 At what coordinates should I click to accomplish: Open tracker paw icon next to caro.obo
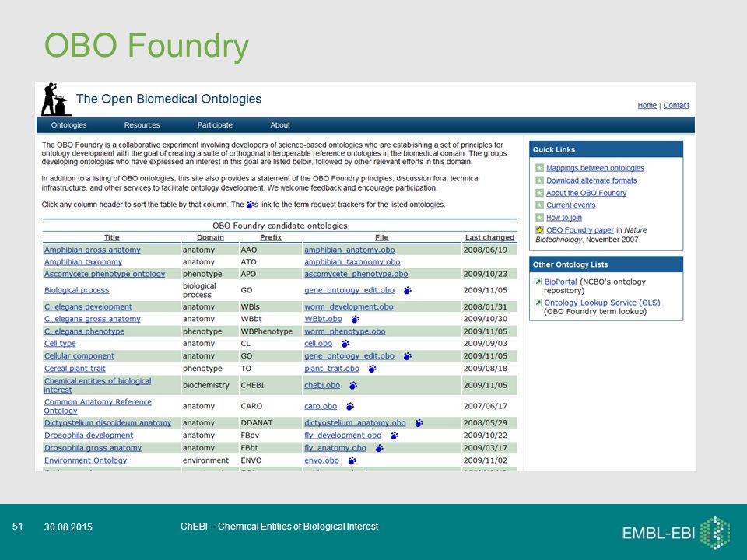[x=349, y=406]
